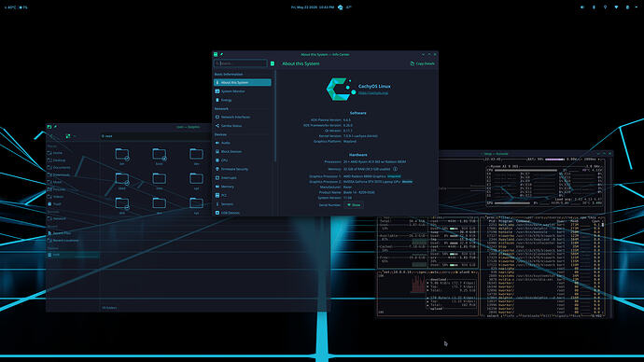Viewport: 644px width, 362px height.
Task: Click the Samba Status share icon
Action: pyautogui.click(x=217, y=126)
